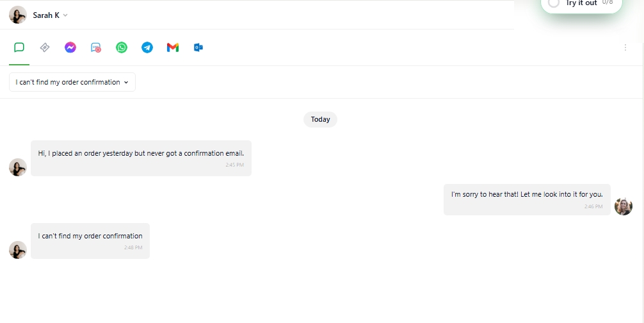Screen dimensions: 644x323
Task: Switch to the Telegram channel
Action: click(147, 47)
